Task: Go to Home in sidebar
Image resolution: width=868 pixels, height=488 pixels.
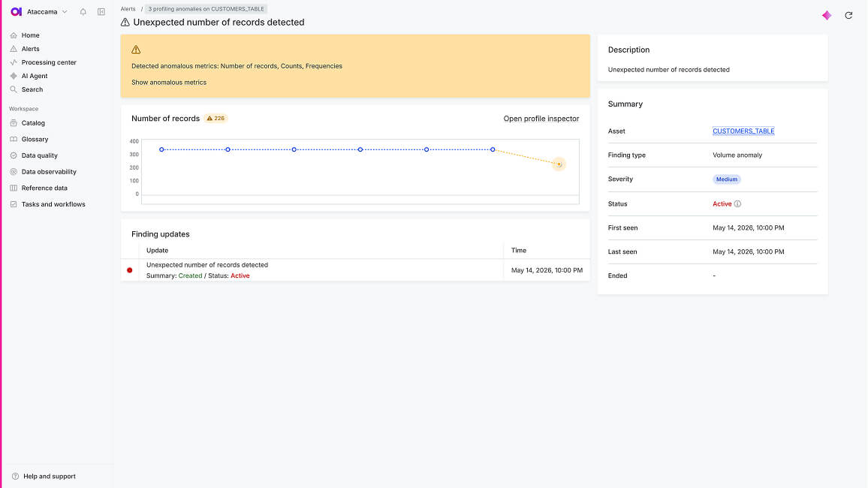Action: [x=31, y=35]
